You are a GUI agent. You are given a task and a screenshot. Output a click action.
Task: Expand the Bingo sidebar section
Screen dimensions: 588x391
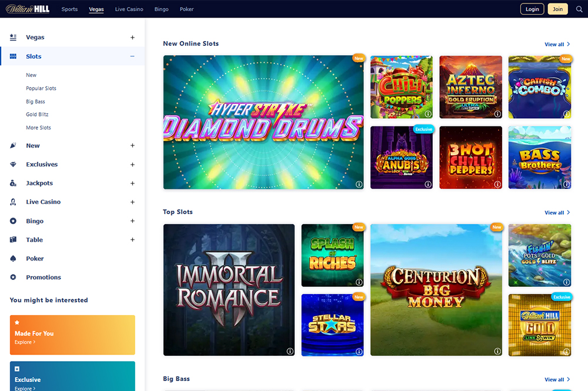[x=132, y=221]
